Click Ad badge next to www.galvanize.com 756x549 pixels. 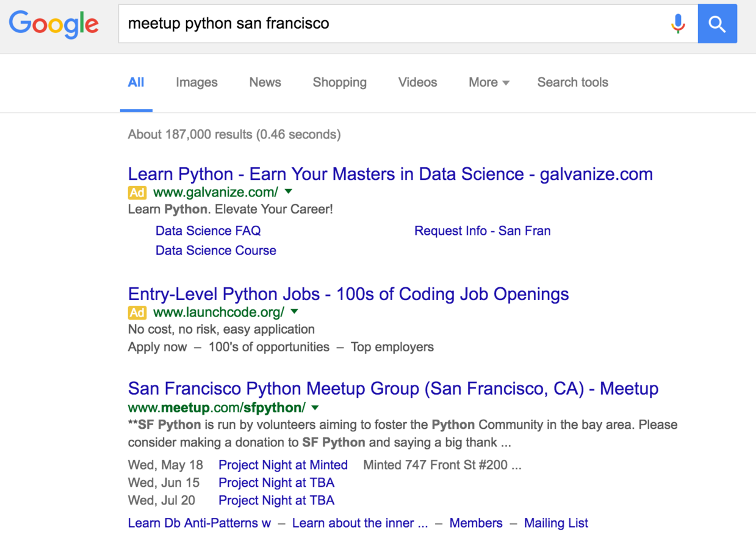(x=137, y=193)
